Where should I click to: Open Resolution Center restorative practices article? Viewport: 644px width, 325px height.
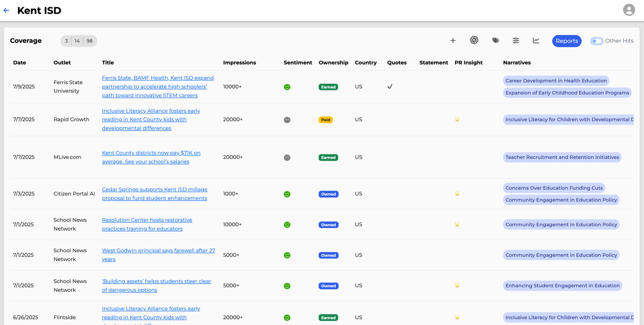(147, 224)
